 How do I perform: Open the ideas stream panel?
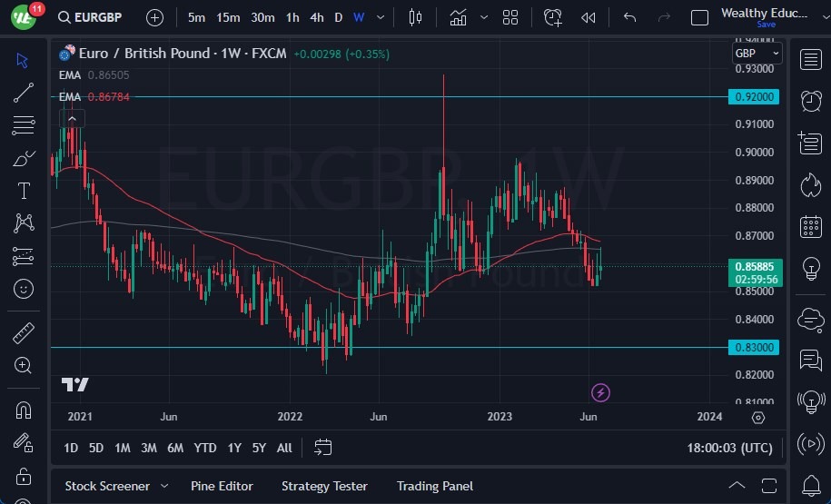point(811,401)
